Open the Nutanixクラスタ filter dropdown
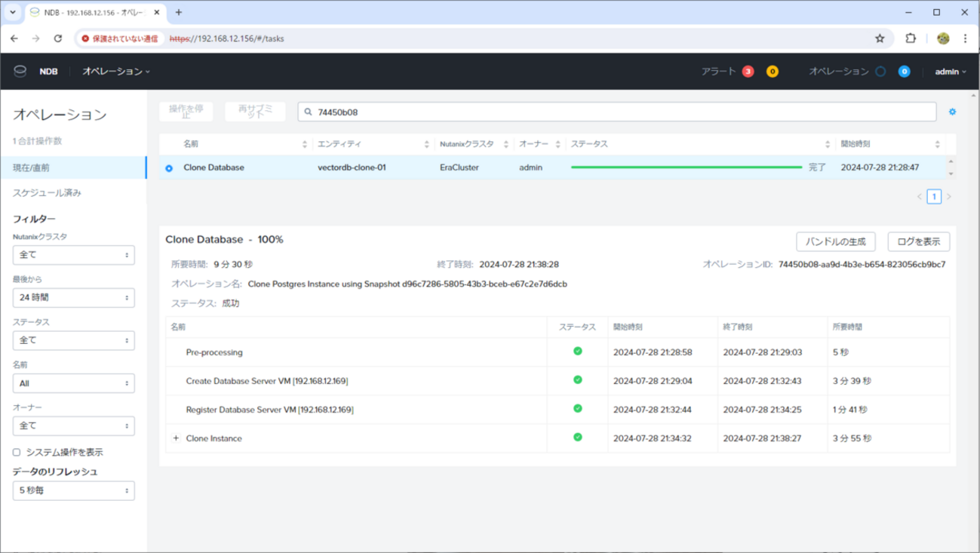Image resolution: width=980 pixels, height=553 pixels. coord(73,255)
